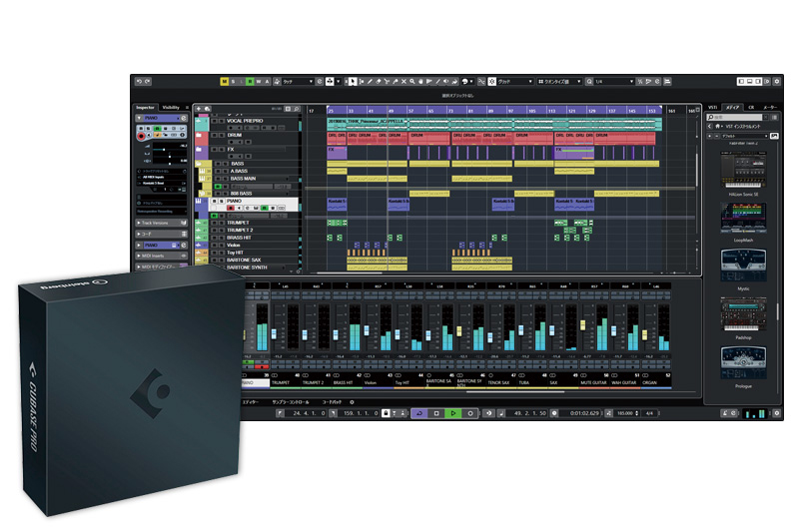Open the grid type dropdown
This screenshot has height=532, width=799.
[x=559, y=82]
